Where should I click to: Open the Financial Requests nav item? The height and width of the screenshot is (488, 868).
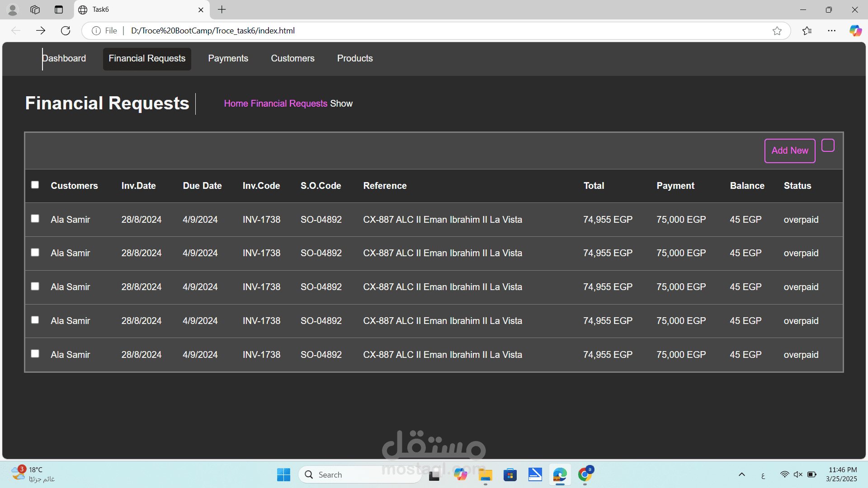pyautogui.click(x=147, y=59)
